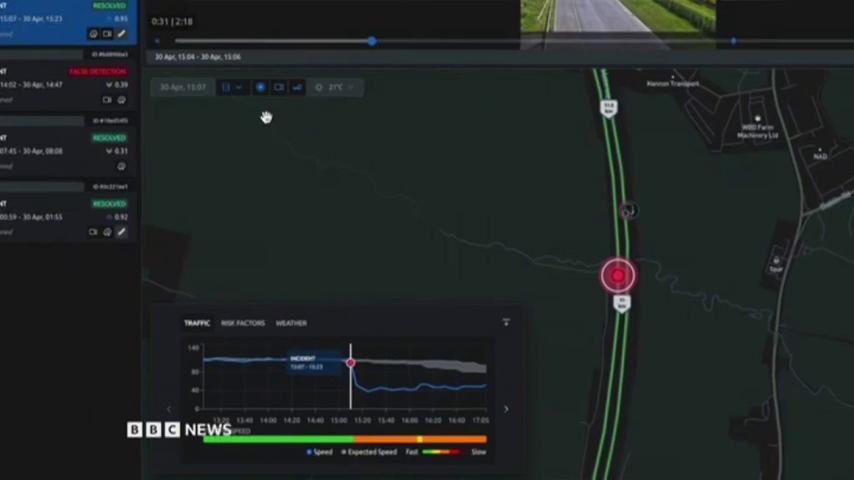Open the Weather tab
The width and height of the screenshot is (854, 480).
pyautogui.click(x=291, y=323)
